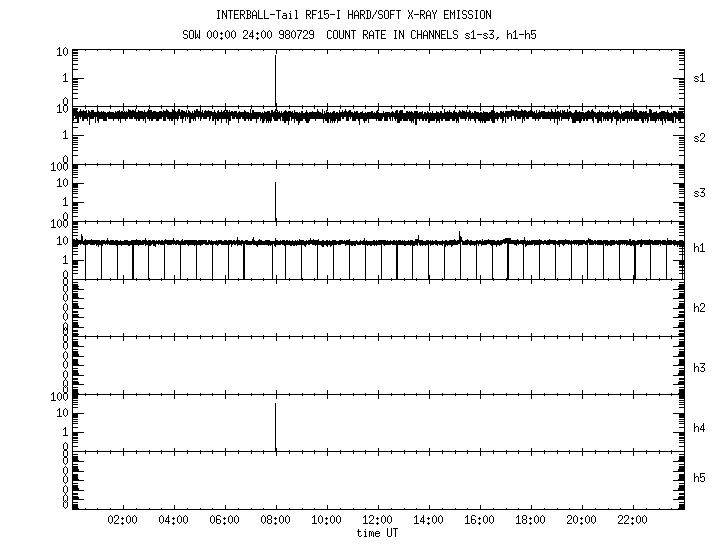
Task: Select the s3 channel label
Action: (700, 194)
